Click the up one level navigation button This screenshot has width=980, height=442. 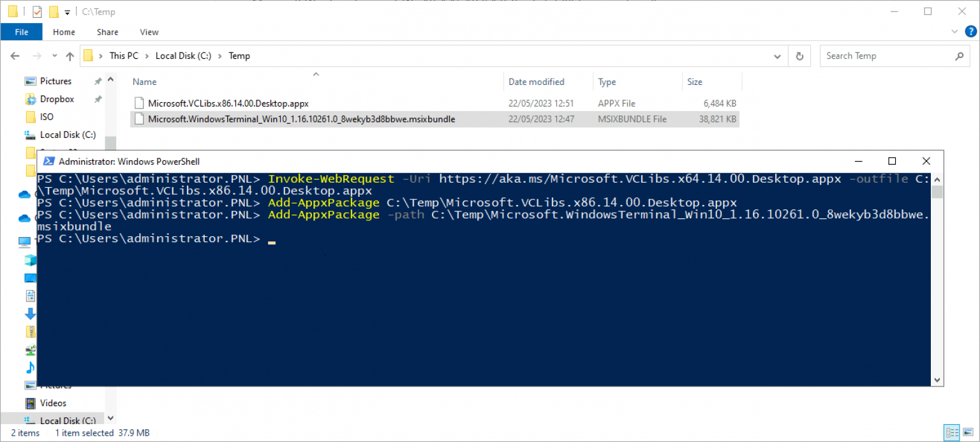click(70, 56)
